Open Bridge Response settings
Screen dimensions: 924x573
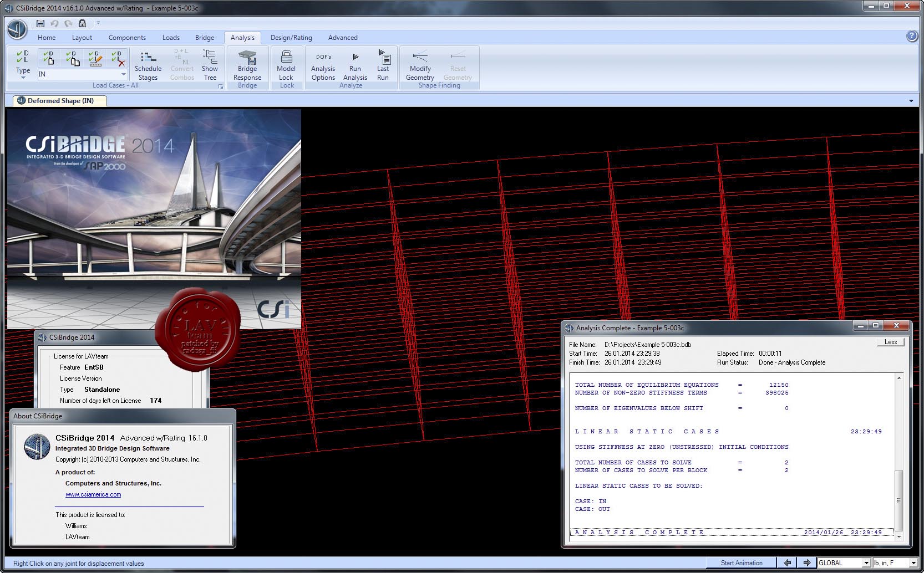pos(247,65)
